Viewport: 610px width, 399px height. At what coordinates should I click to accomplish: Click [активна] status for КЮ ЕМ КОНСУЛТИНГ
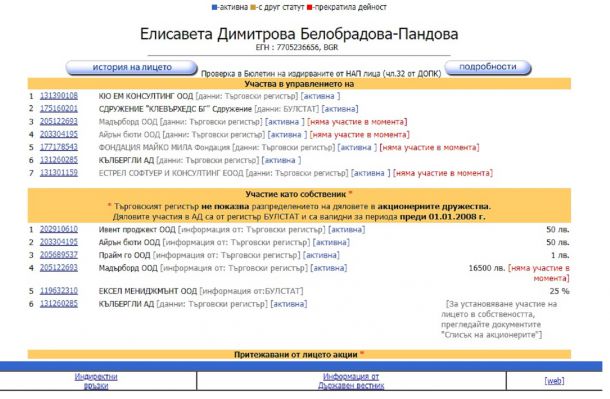tap(320, 96)
